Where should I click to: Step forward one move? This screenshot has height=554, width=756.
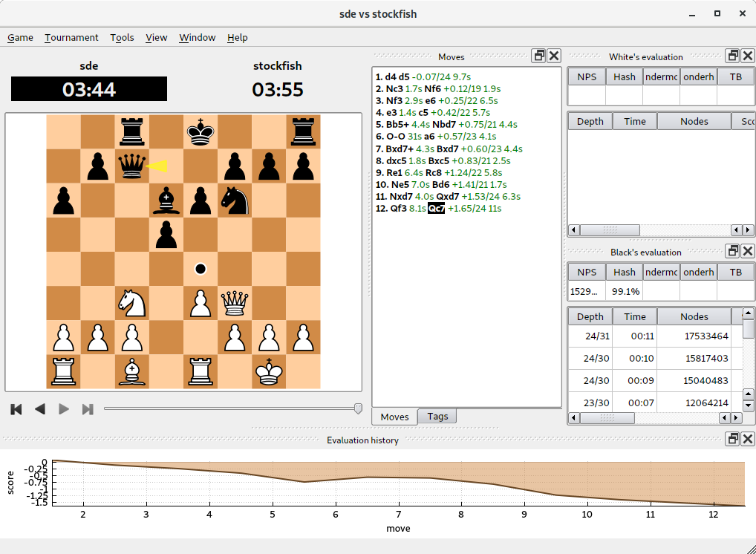pos(64,409)
